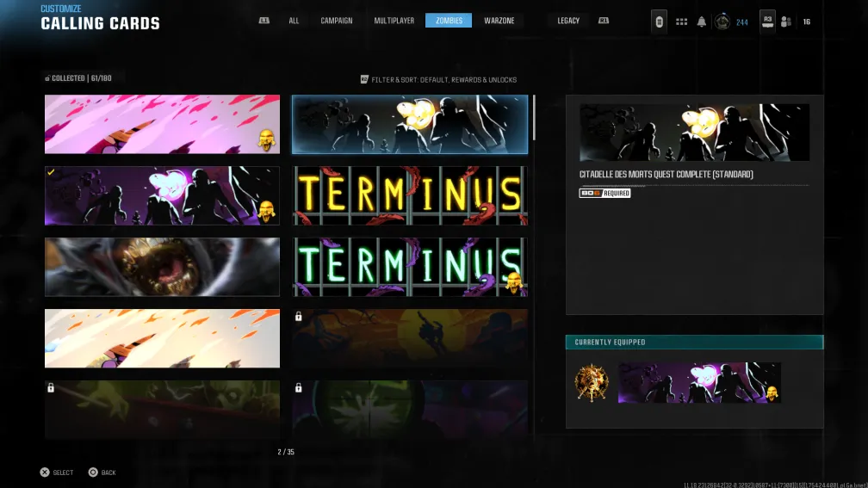Click the R1 next-tab icon
868x488 pixels.
[x=604, y=21]
